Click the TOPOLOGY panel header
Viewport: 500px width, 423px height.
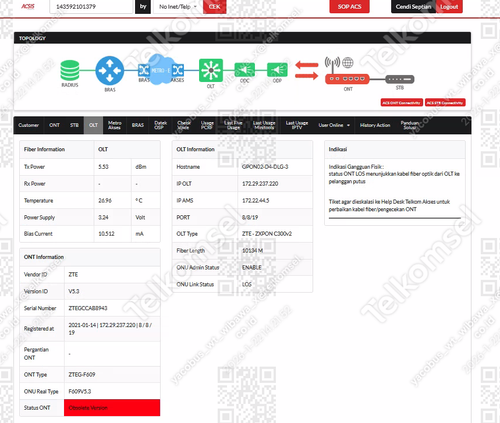[242, 38]
